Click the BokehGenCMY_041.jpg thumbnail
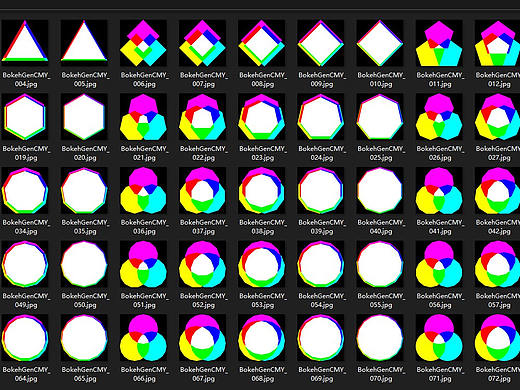The width and height of the screenshot is (520, 390). click(439, 190)
